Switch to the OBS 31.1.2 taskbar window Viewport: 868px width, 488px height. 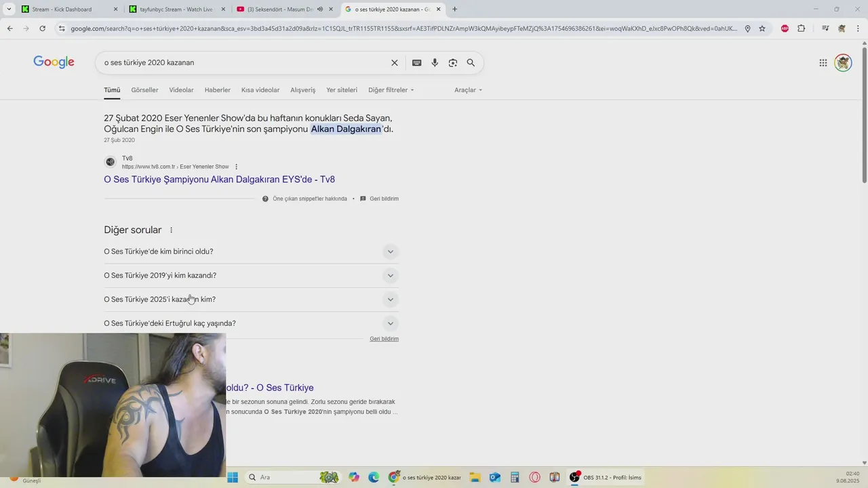606,477
